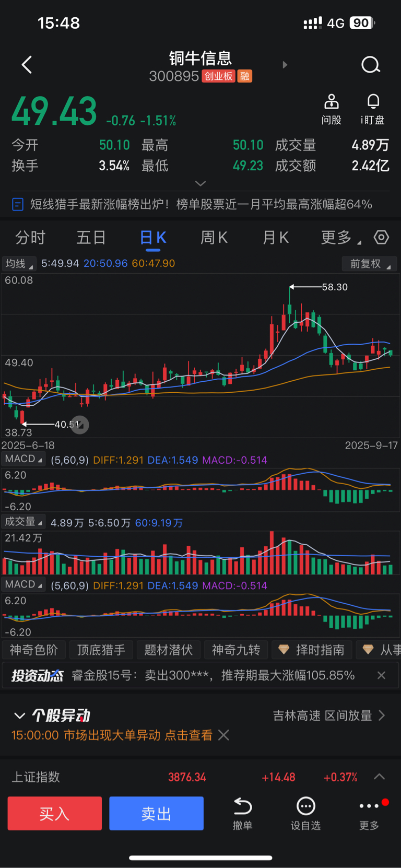Expand quote details with down chevron
The width and height of the screenshot is (401, 868).
[x=200, y=183]
